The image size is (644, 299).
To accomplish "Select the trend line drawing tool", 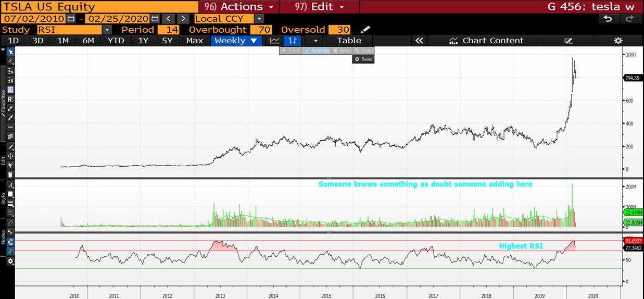I will pyautogui.click(x=10, y=108).
